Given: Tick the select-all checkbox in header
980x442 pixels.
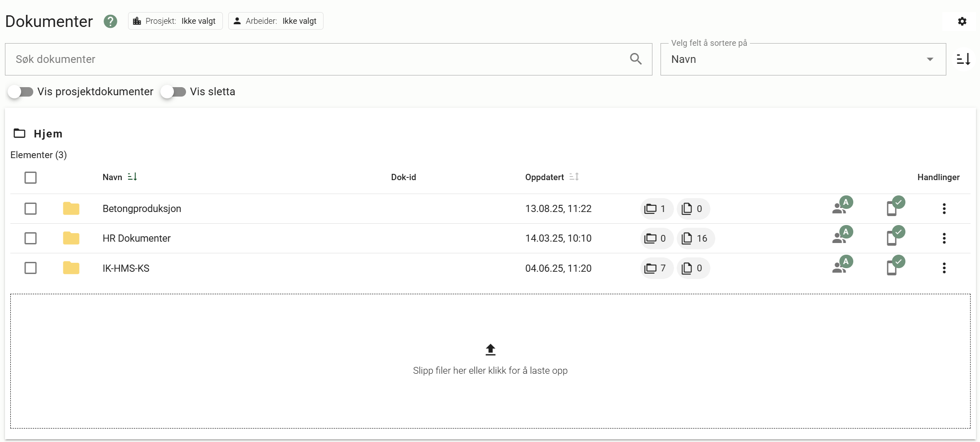Looking at the screenshot, I should pos(31,177).
